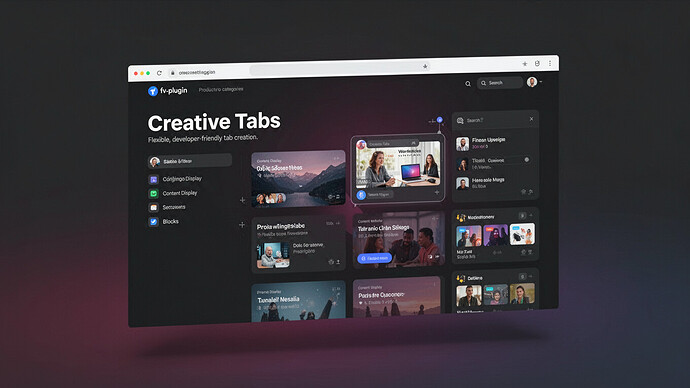
Task: Click the upload icon on the Proia card
Action: (x=338, y=262)
